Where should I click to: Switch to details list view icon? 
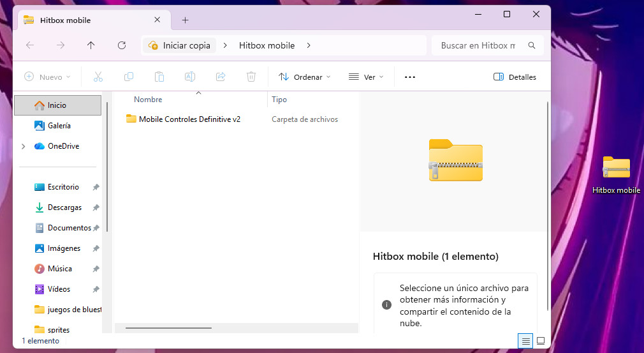point(525,341)
